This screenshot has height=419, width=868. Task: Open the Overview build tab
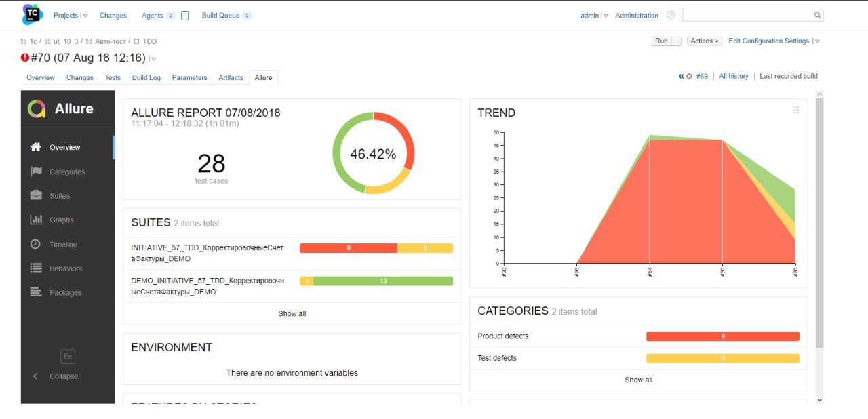41,77
